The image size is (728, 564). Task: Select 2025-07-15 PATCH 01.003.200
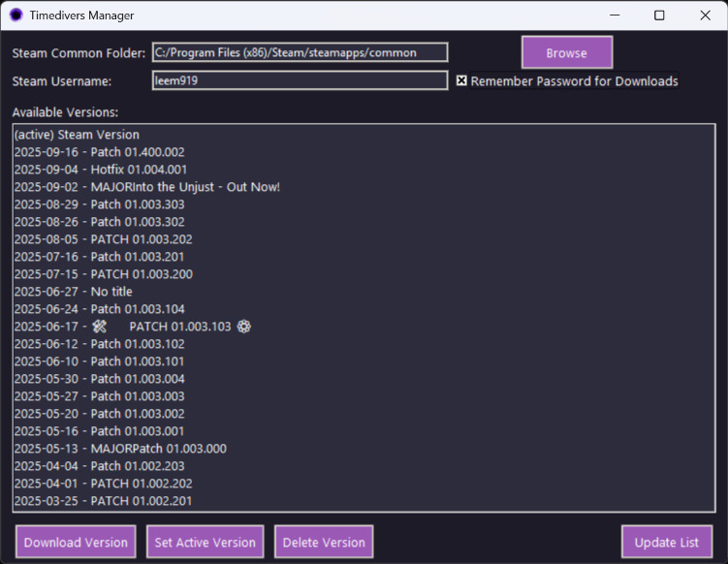click(x=364, y=274)
